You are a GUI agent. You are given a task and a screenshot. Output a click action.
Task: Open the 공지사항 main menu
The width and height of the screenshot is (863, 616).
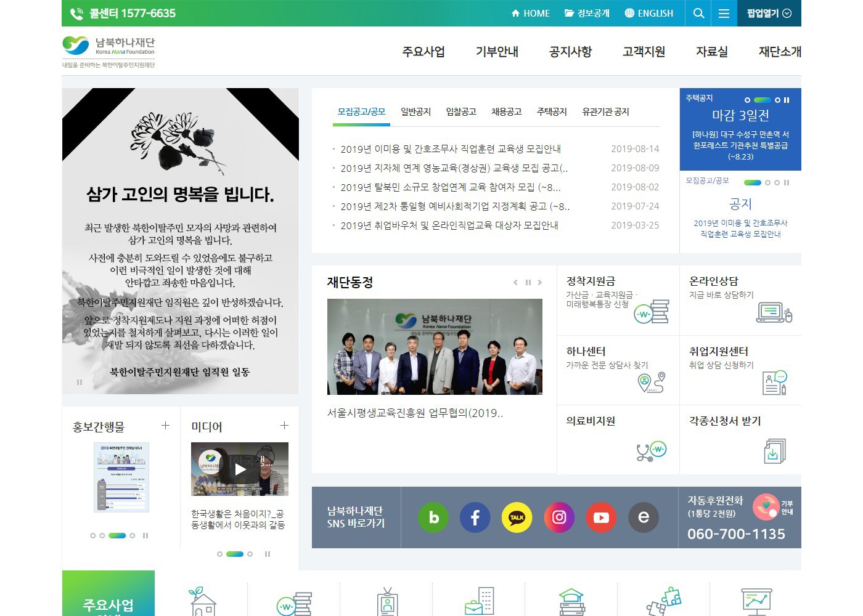(570, 52)
